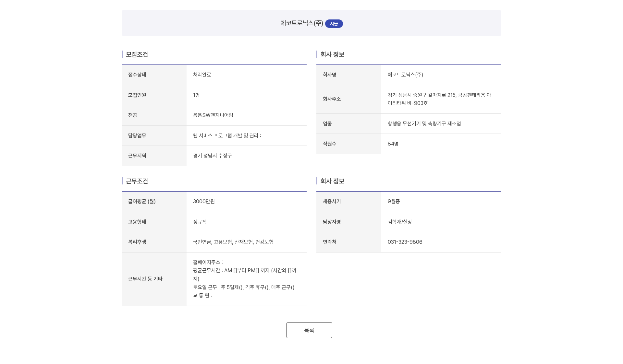Click the 근무지역 label cell
This screenshot has height=364, width=623.
pyautogui.click(x=154, y=156)
